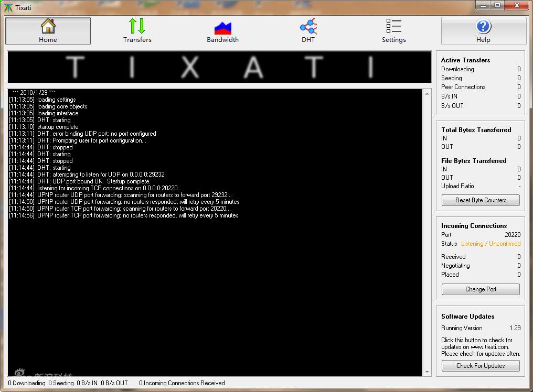Click '0 Downloading' in the status bar
Image resolution: width=533 pixels, height=392 pixels.
27,383
